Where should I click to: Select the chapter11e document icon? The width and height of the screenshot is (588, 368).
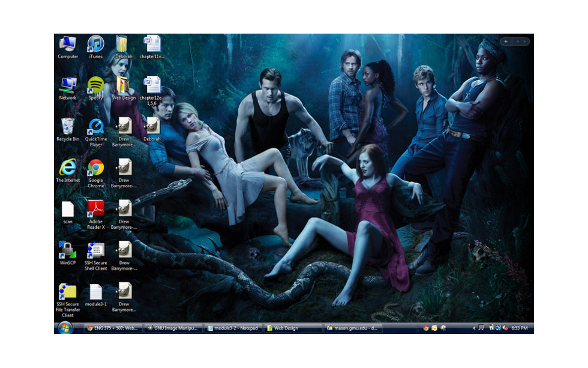click(x=152, y=47)
